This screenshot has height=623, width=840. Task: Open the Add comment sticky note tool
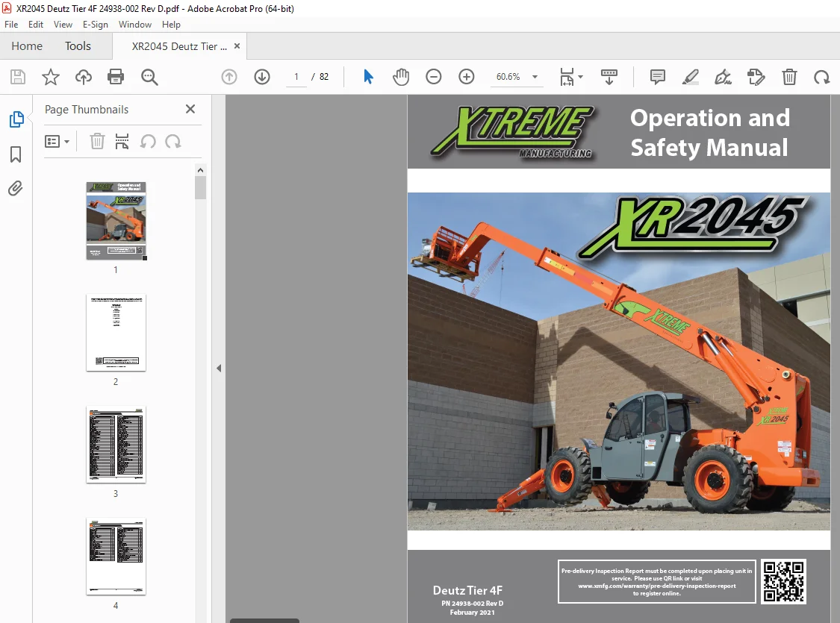coord(657,77)
